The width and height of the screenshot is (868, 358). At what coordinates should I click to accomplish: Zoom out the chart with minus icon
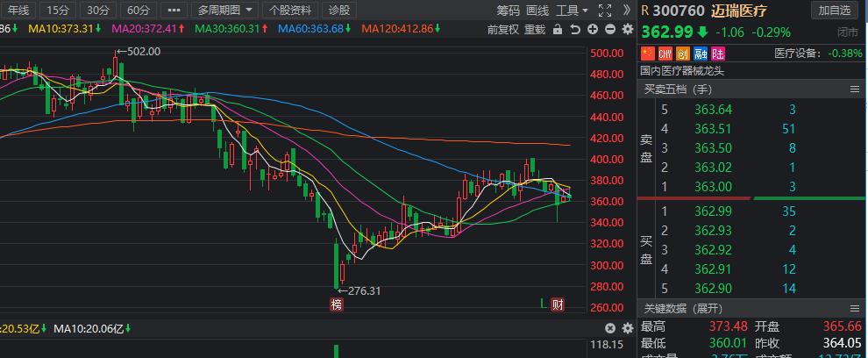coord(610,29)
